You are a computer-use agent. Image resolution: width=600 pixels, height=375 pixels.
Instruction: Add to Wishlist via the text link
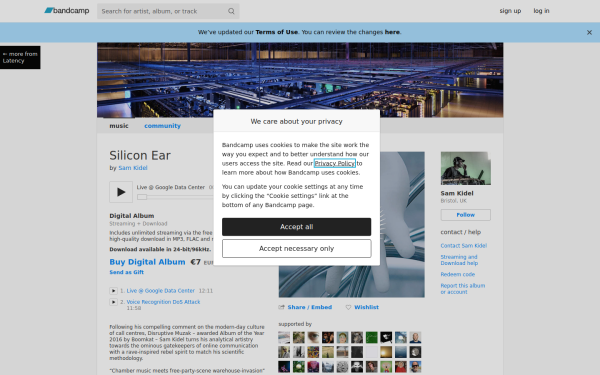(366, 307)
